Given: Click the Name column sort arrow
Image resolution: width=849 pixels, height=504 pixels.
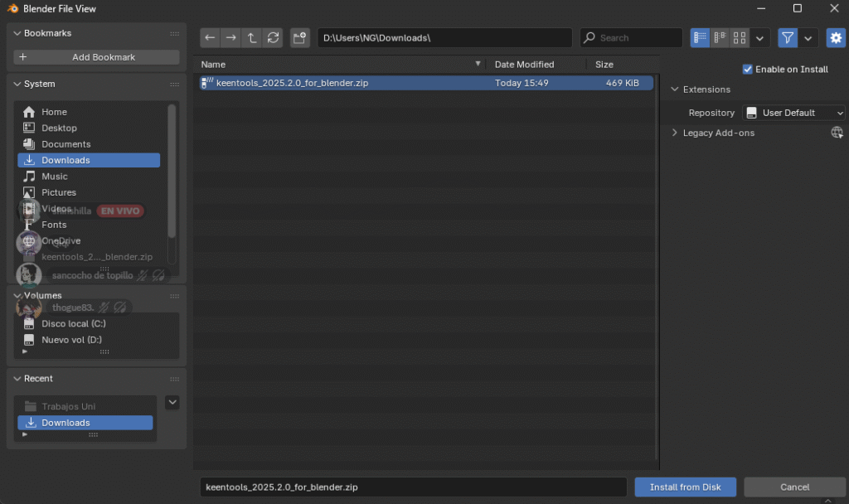Looking at the screenshot, I should (478, 64).
